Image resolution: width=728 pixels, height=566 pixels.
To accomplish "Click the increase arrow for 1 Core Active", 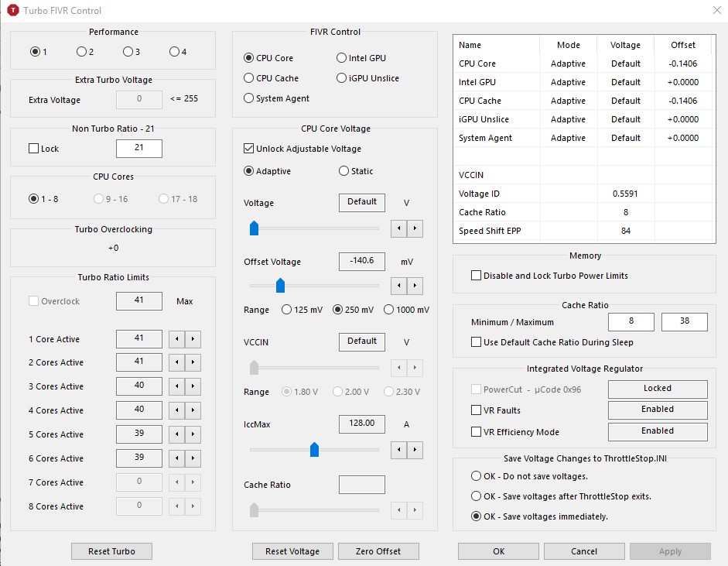I will 193,339.
